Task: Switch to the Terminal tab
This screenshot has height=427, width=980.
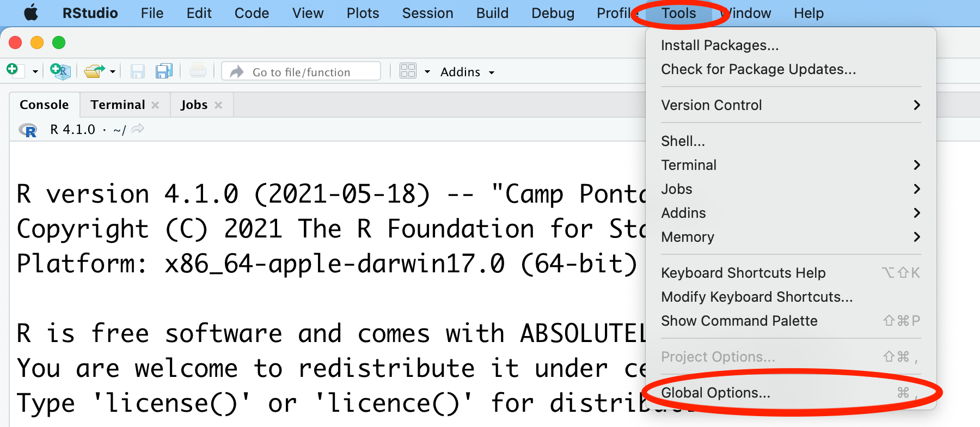Action: [118, 105]
